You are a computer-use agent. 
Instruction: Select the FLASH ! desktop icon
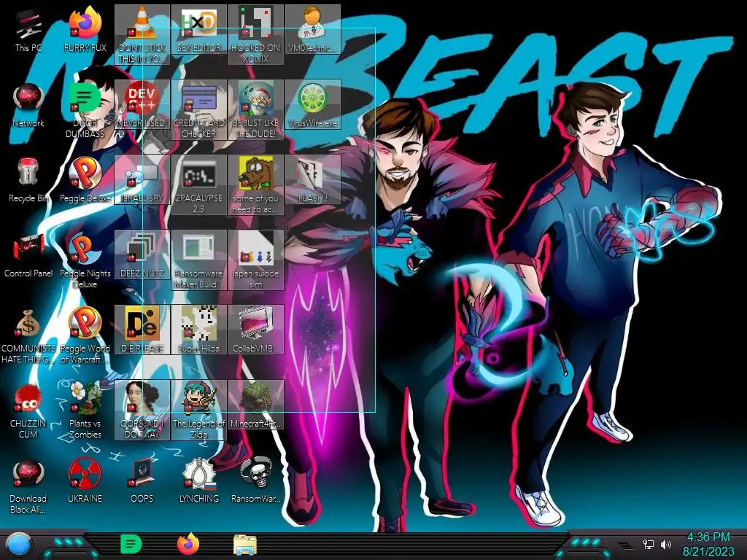312,178
